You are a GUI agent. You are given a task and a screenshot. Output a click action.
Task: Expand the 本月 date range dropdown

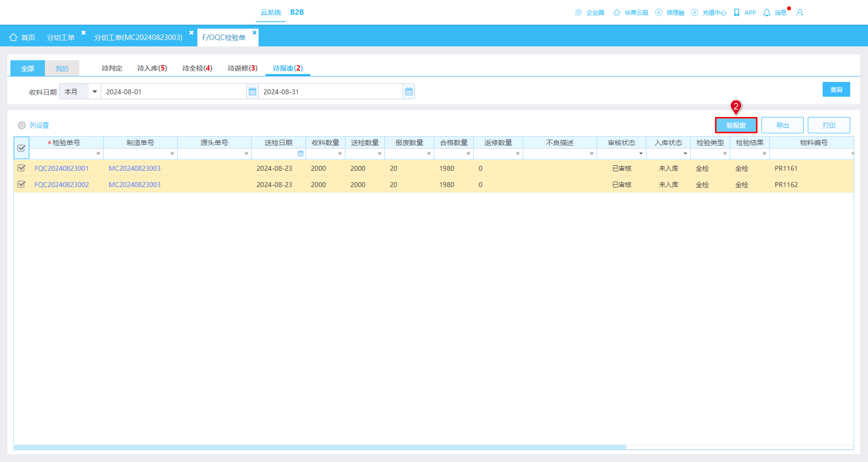pyautogui.click(x=95, y=92)
